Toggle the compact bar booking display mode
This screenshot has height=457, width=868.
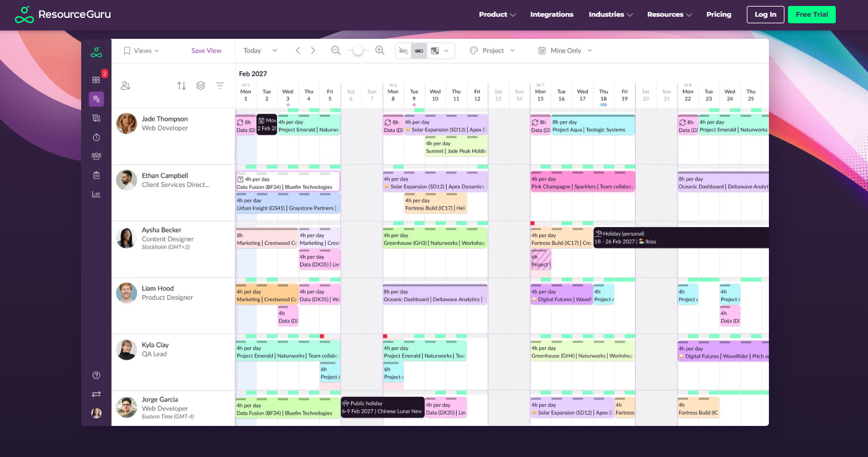(x=419, y=51)
